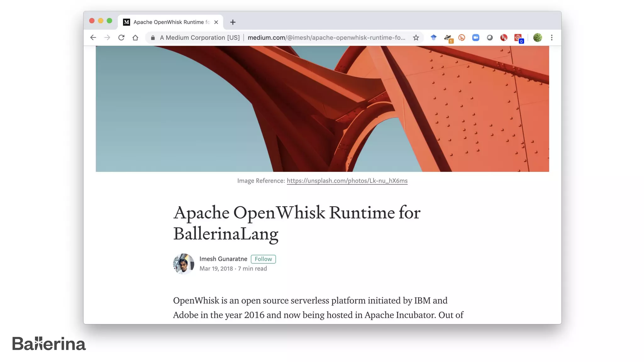Open the Bitly extension
The width and height of the screenshot is (644, 362).
462,38
